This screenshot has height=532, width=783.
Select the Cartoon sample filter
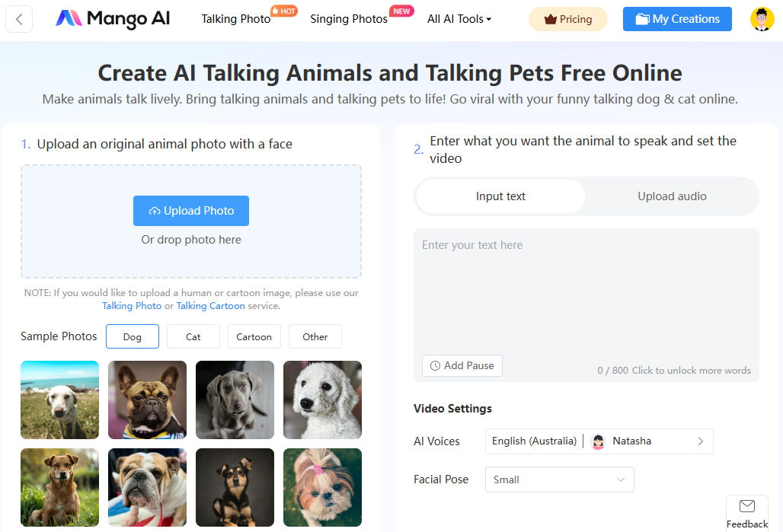point(254,336)
